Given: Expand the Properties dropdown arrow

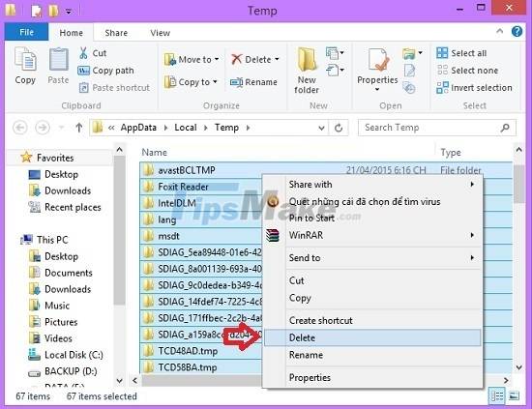Looking at the screenshot, I should (x=377, y=90).
